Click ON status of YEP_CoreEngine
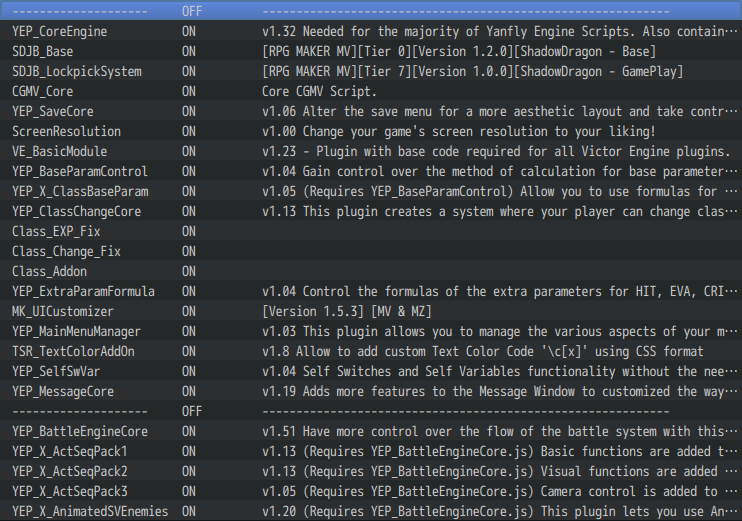742x521 pixels. tap(189, 31)
